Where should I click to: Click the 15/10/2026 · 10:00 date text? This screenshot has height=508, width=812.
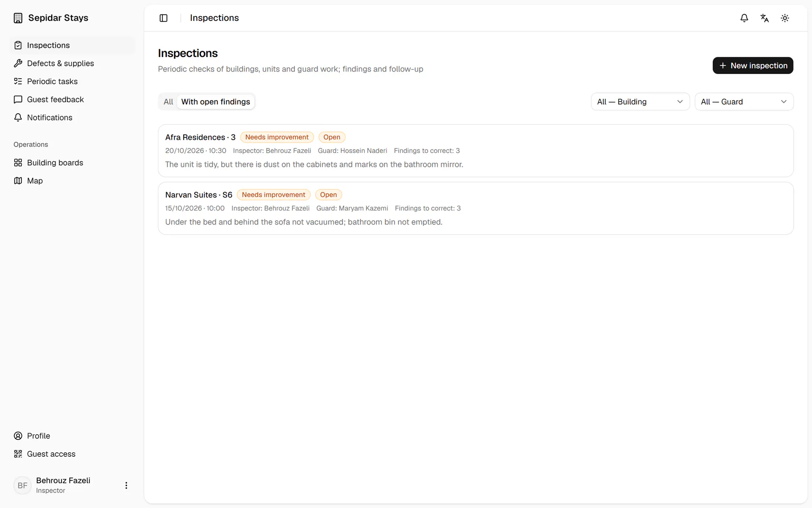[x=195, y=208]
